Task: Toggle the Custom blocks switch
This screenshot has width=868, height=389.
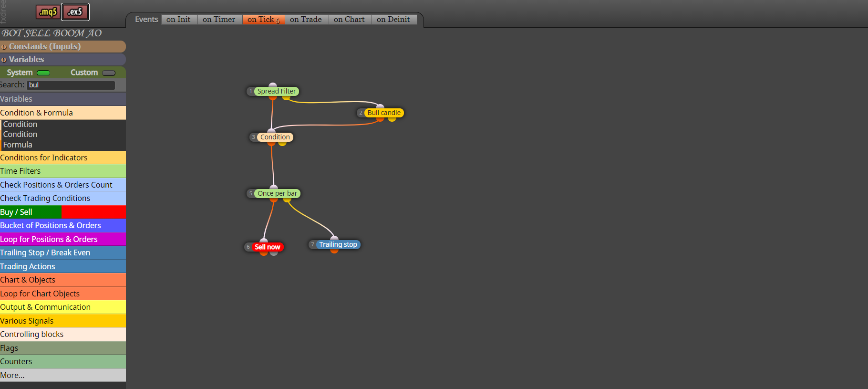Action: pos(109,73)
